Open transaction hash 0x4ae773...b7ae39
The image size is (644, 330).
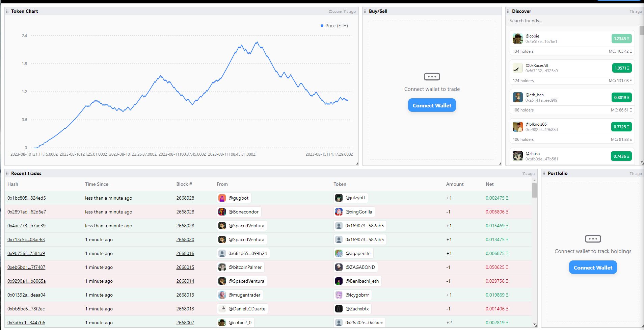click(x=26, y=226)
